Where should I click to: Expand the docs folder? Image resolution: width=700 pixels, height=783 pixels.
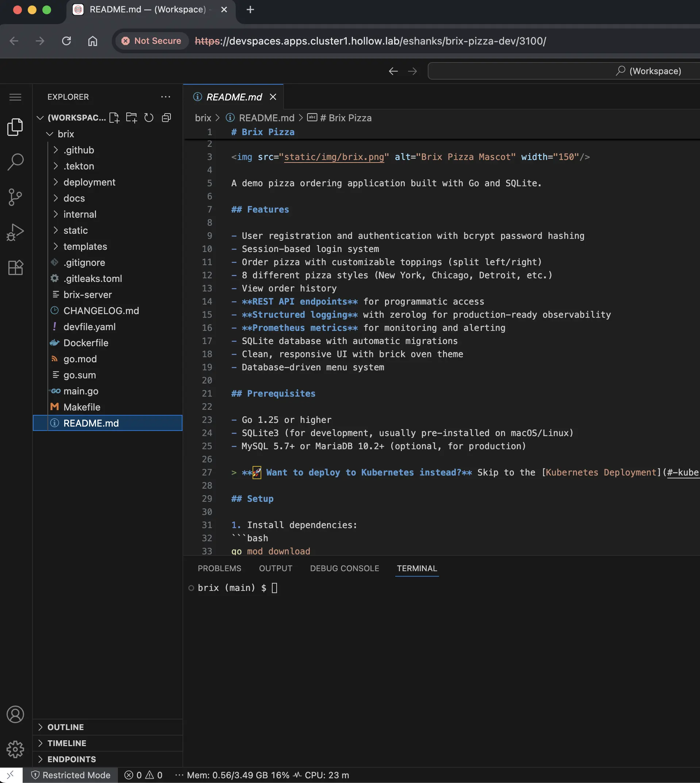coord(108,198)
